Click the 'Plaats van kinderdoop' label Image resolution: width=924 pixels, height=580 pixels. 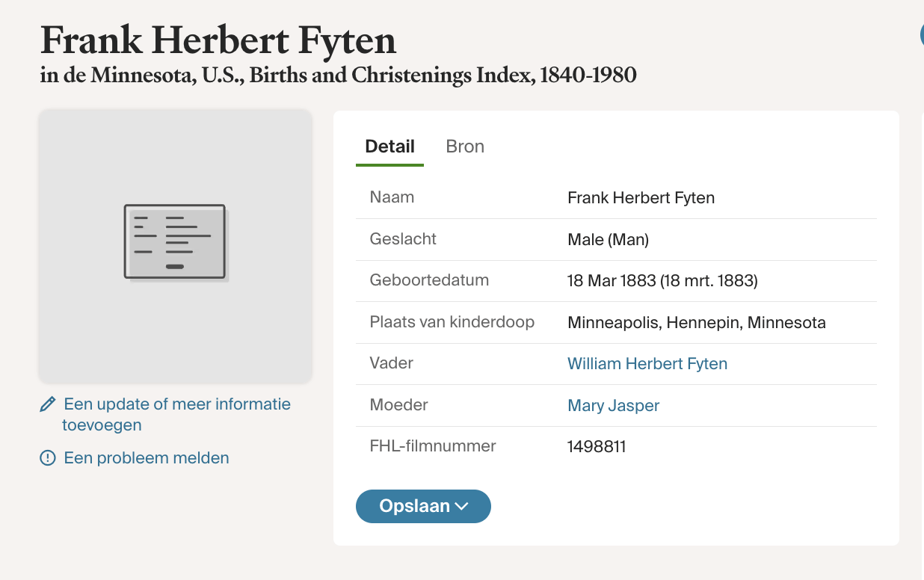pos(452,322)
